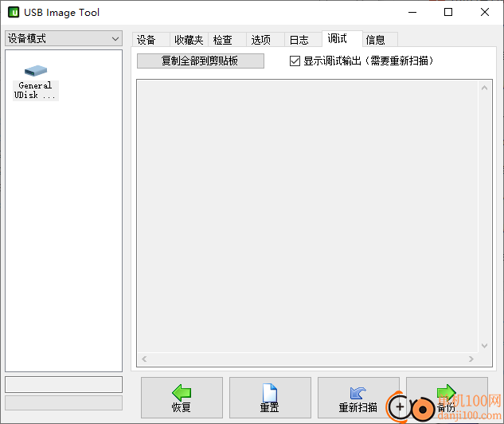
Task: Click the Reset document button
Action: (x=270, y=398)
